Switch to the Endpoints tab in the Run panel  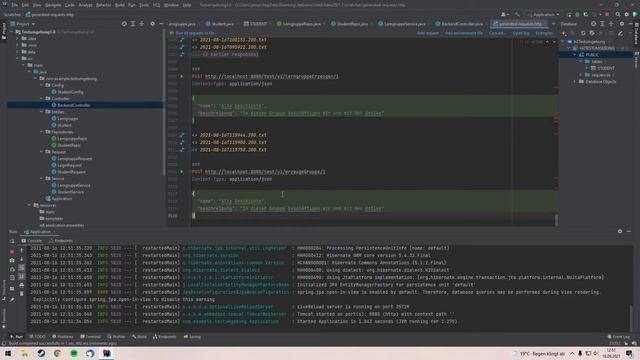[60, 241]
